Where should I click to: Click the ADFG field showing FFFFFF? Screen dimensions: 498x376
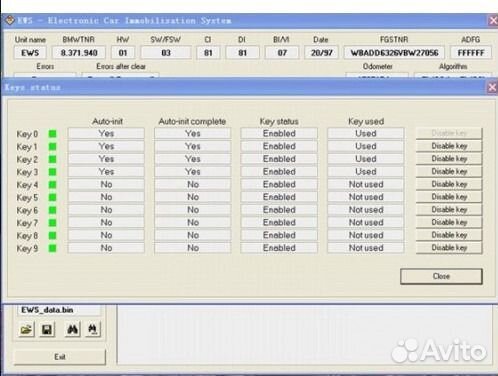471,53
